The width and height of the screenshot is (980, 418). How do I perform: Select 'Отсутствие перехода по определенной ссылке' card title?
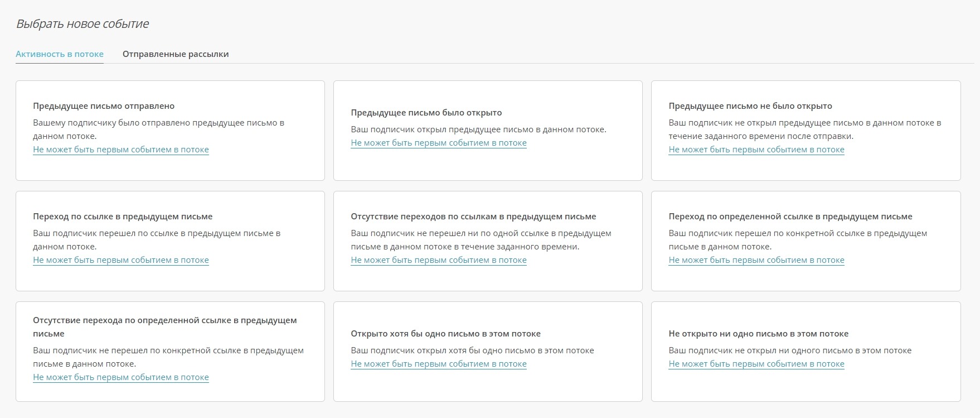click(x=164, y=321)
